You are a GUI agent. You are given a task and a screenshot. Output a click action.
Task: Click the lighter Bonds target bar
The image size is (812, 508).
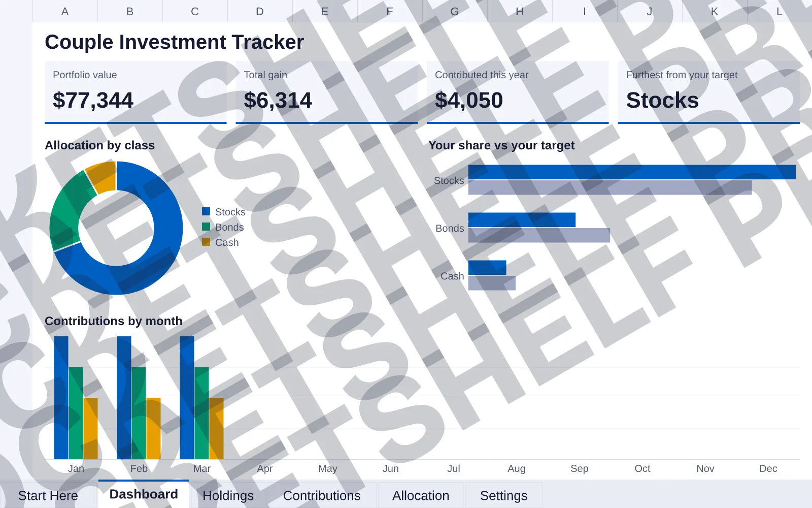click(x=539, y=235)
